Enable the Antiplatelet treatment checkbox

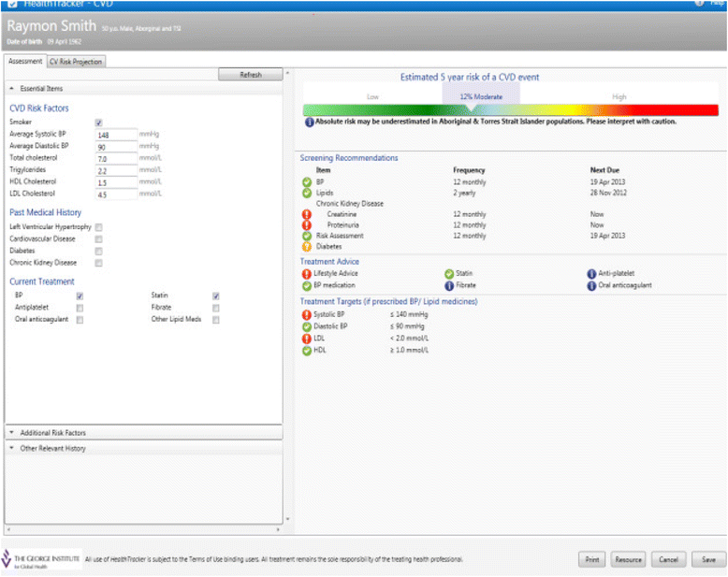pyautogui.click(x=80, y=308)
